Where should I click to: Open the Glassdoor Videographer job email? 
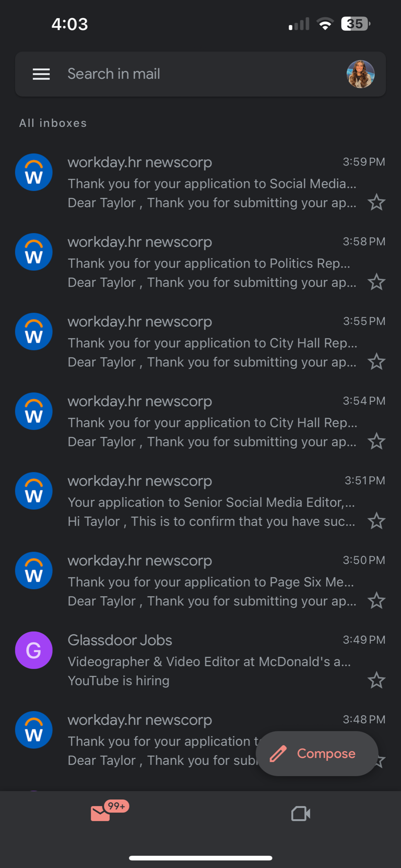208,661
